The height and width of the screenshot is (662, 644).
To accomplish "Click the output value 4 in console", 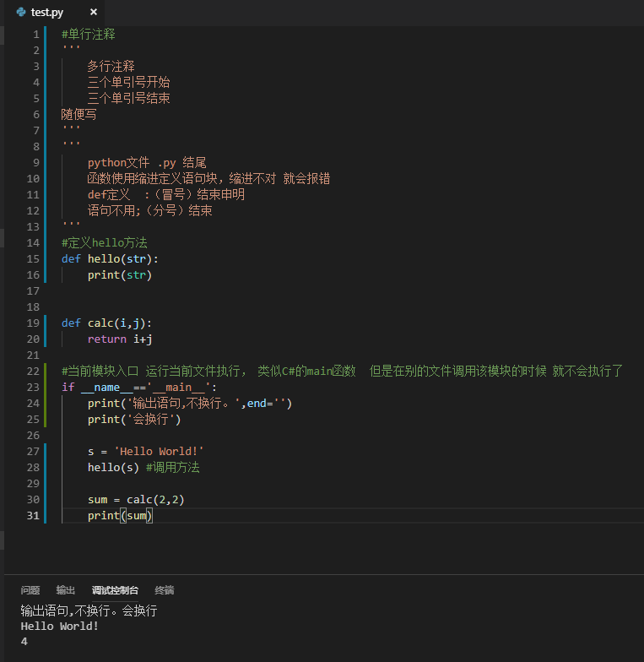I will [x=24, y=642].
